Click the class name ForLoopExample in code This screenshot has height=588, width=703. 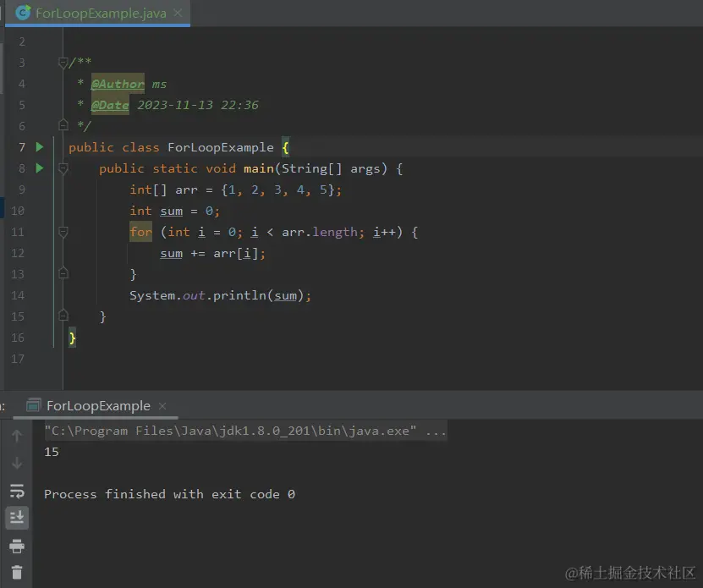221,147
